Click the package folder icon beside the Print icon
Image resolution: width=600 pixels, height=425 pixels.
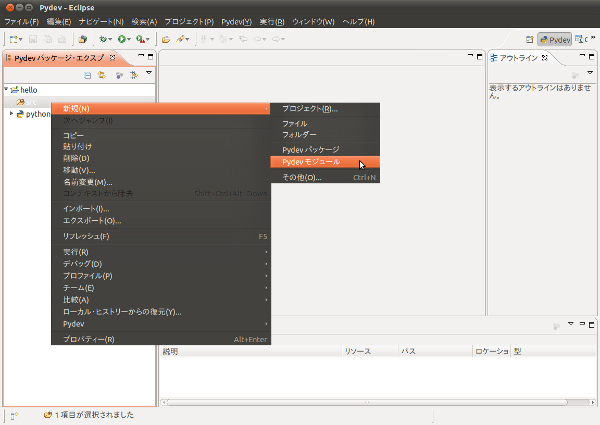click(x=83, y=39)
